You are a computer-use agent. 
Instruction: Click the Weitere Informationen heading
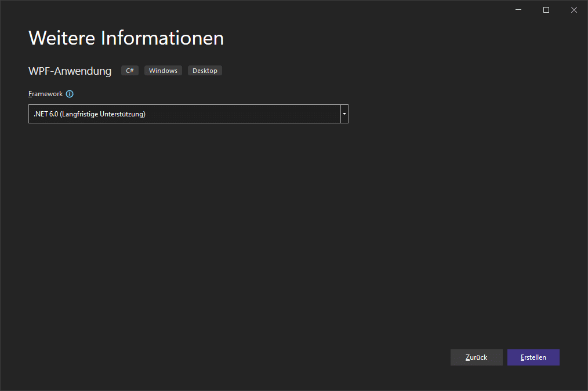pyautogui.click(x=126, y=38)
